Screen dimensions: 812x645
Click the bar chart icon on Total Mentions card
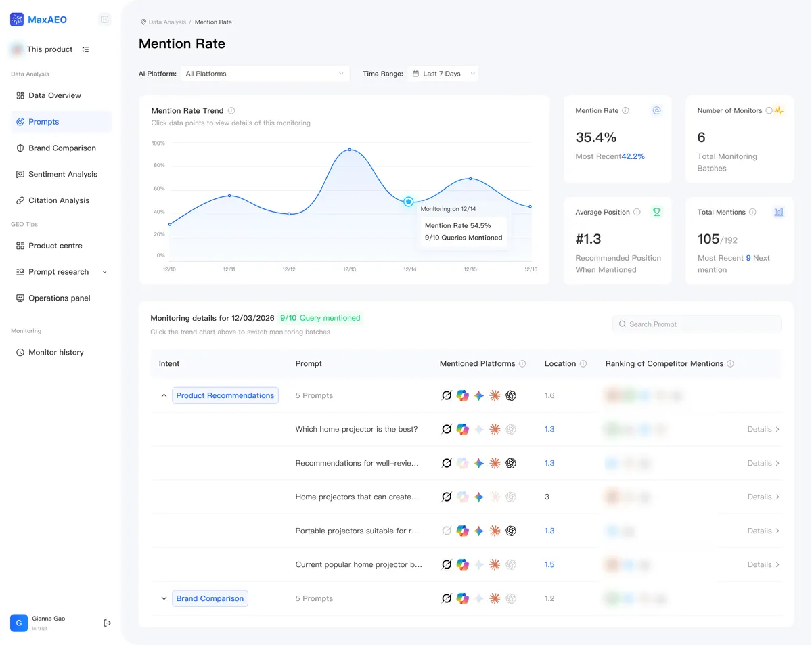pyautogui.click(x=779, y=212)
